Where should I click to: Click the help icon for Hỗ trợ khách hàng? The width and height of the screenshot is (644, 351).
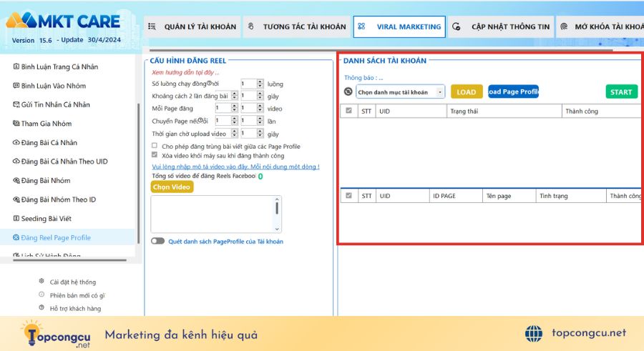[x=42, y=307]
